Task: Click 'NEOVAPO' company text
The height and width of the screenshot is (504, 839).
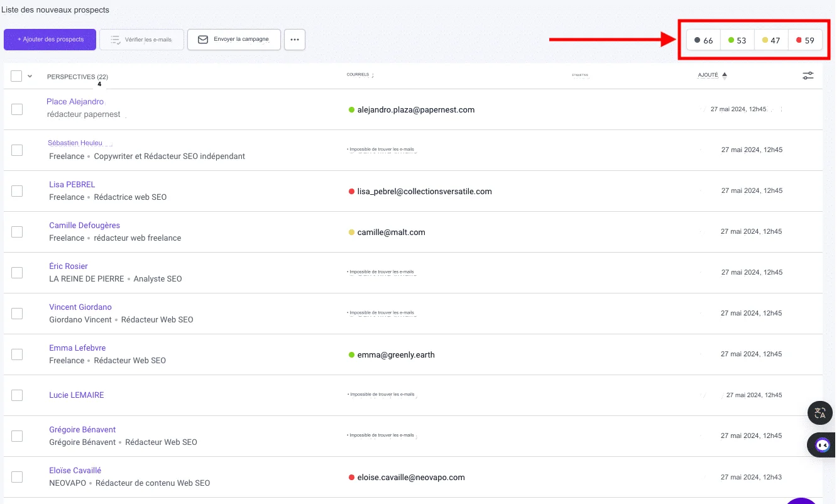Action: point(67,483)
